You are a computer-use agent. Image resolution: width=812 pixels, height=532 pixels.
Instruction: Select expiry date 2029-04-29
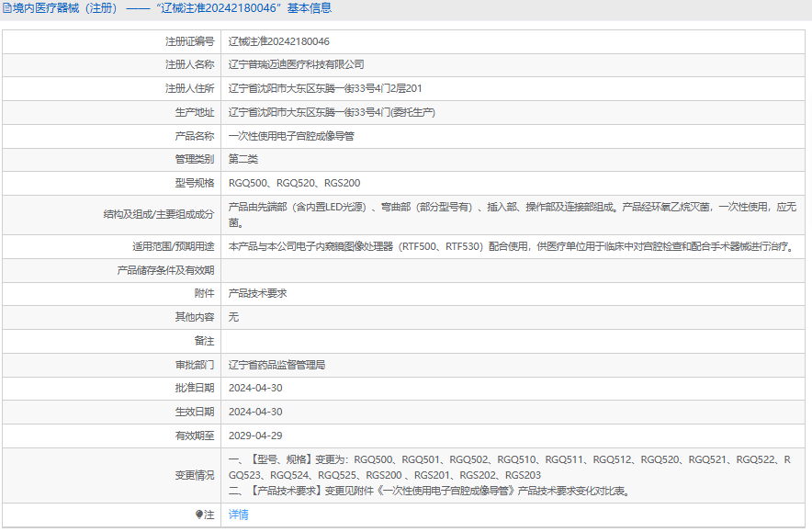coord(255,436)
